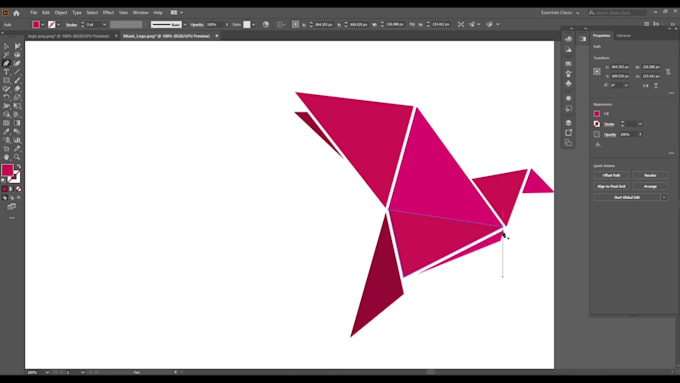Select the Pen tool

tap(6, 63)
